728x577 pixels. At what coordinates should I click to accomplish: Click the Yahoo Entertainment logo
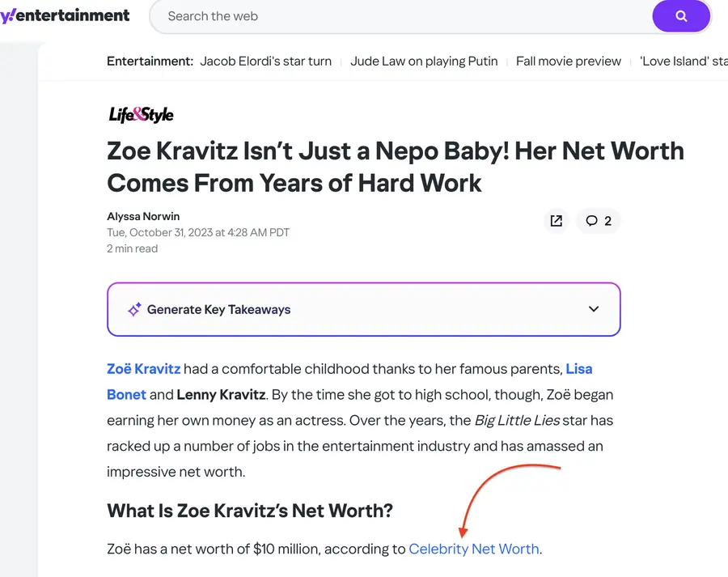[x=65, y=16]
